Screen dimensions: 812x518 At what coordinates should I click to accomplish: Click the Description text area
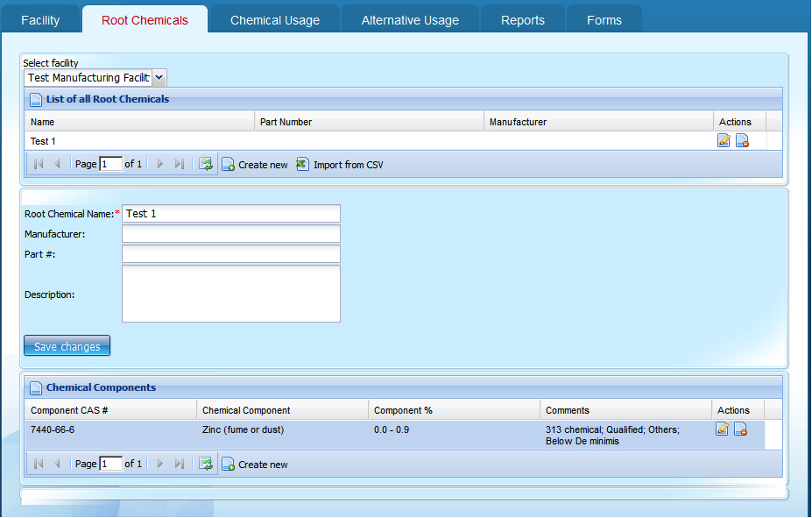click(230, 294)
